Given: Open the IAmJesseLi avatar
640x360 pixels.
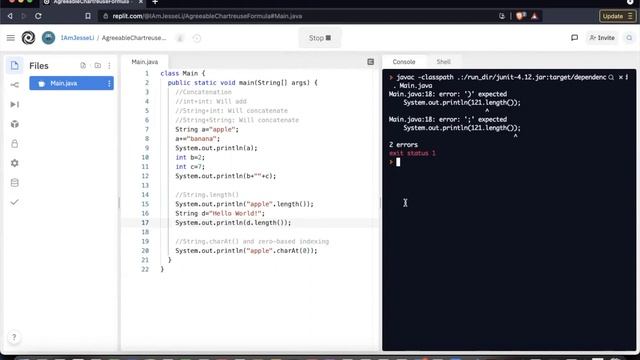Looking at the screenshot, I should point(48,38).
